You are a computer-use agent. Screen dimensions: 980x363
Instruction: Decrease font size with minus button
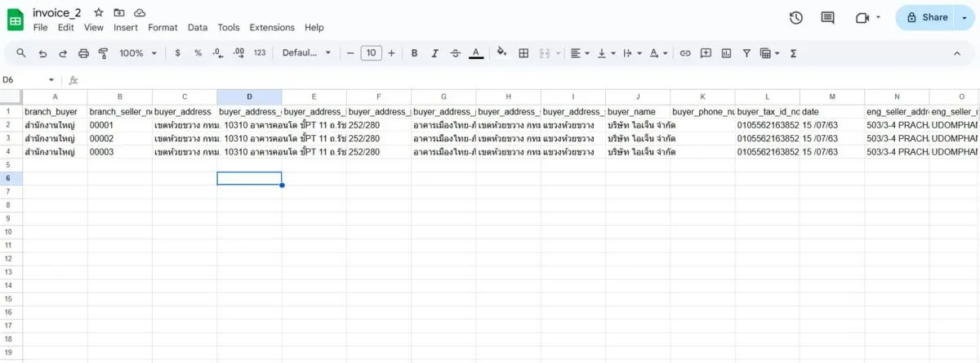(350, 53)
